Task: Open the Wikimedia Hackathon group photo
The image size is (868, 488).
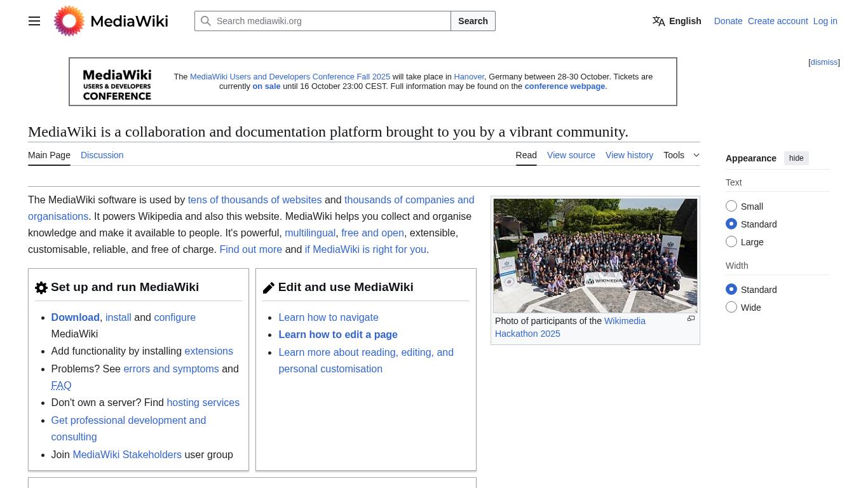Action: pyautogui.click(x=595, y=255)
